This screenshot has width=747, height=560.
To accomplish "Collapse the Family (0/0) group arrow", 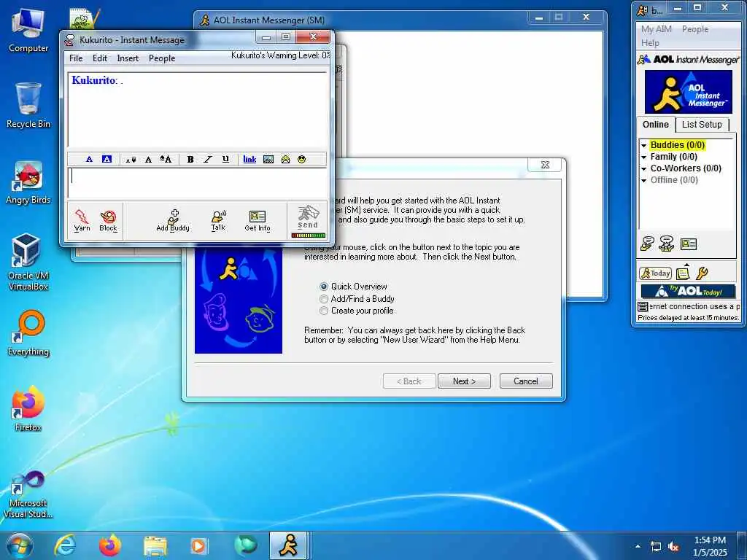I will pos(643,157).
